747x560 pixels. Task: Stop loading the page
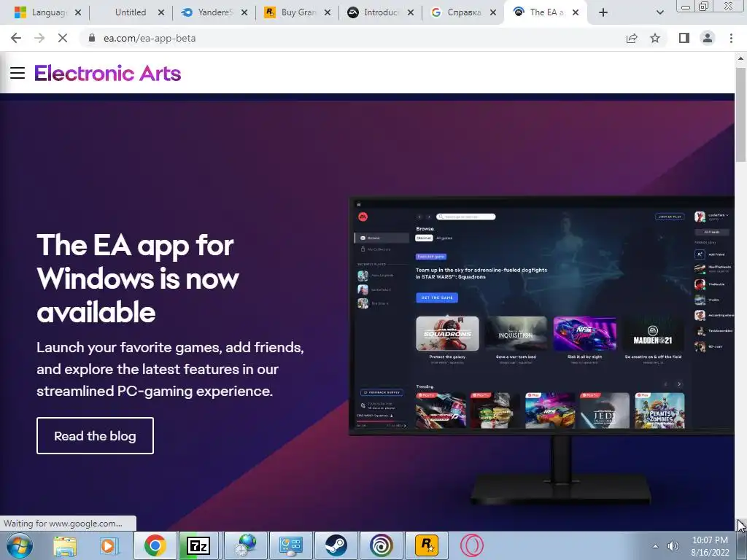click(x=63, y=38)
